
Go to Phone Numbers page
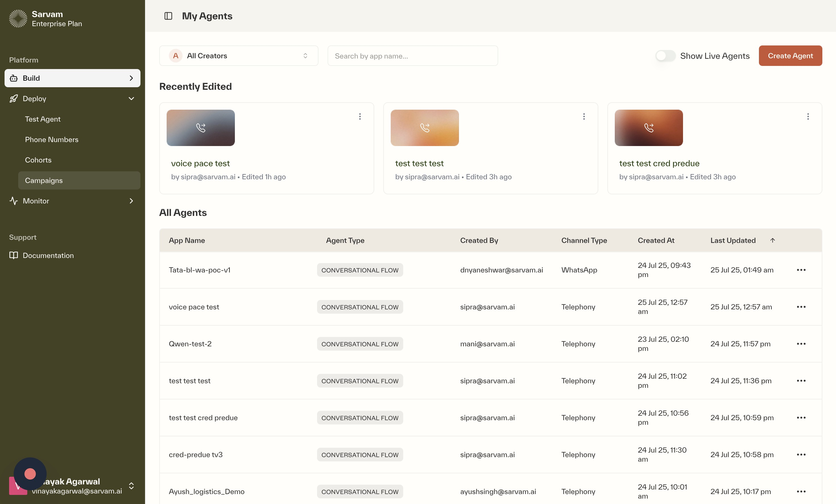51,140
